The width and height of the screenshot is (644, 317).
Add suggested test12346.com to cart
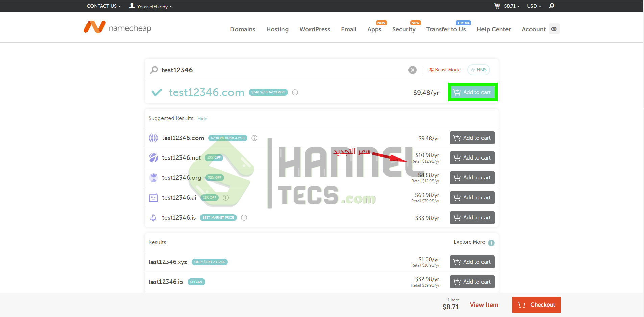472,138
